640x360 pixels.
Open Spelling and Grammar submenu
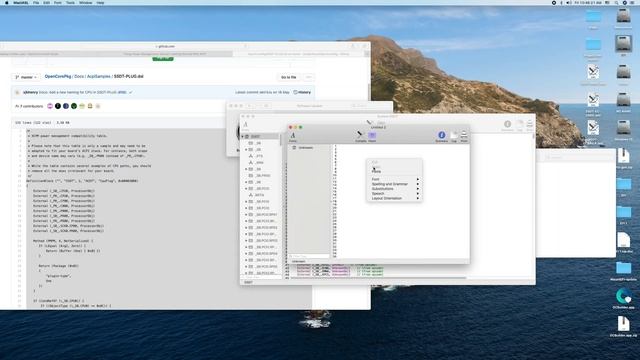pos(394,184)
